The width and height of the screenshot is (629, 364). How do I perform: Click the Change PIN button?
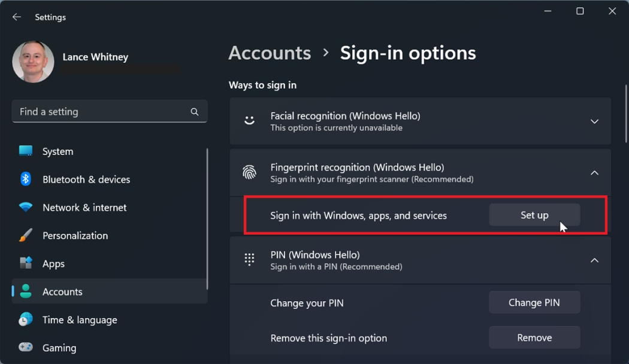coord(534,302)
